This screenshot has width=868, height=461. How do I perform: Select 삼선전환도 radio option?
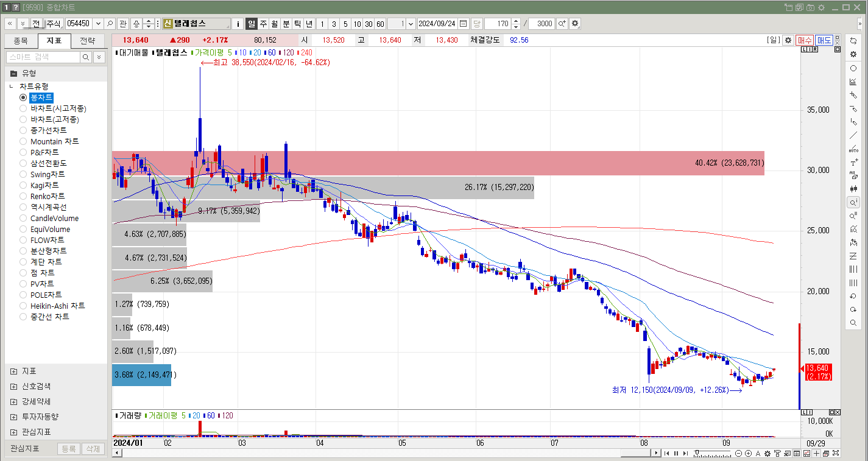click(23, 163)
